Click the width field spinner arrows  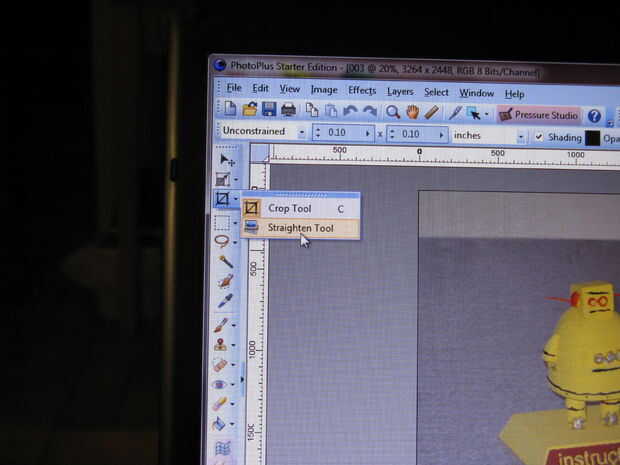coord(318,132)
